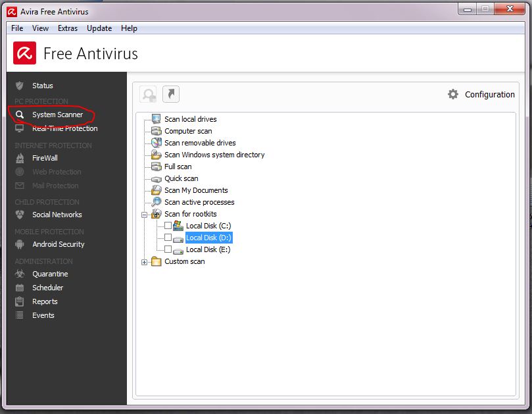Screen dimensions: 532x414
Task: Select the Quick scan profile
Action: (181, 178)
